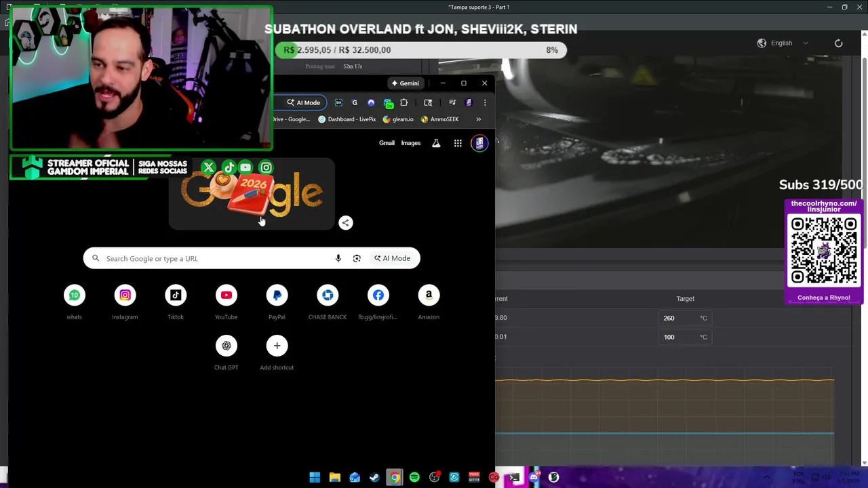
Task: Click the teal 50K extension icon
Action: 338,103
